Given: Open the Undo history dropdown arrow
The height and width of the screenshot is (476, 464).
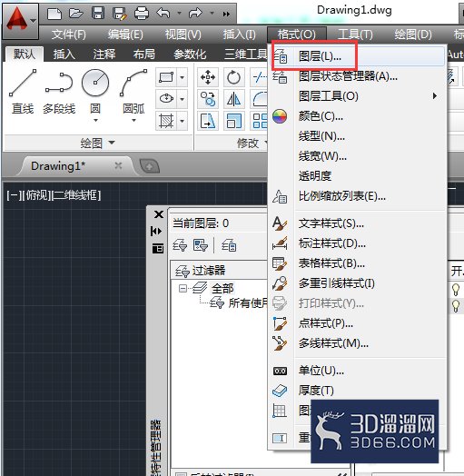Looking at the screenshot, I should 179,14.
